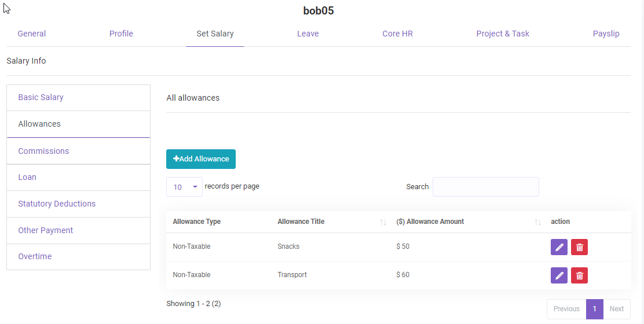
Task: Click the Add Allowance button
Action: point(201,159)
